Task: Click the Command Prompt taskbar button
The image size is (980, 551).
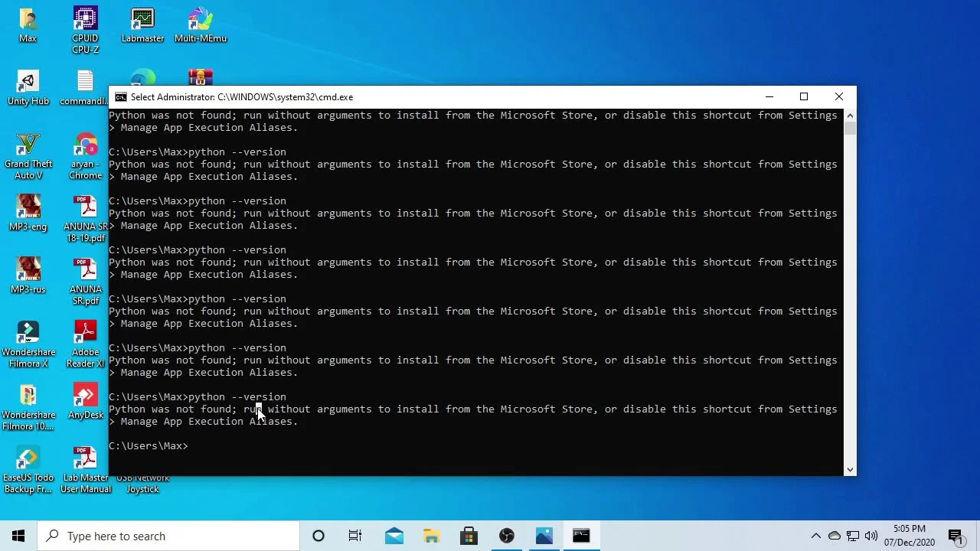Action: tap(581, 536)
